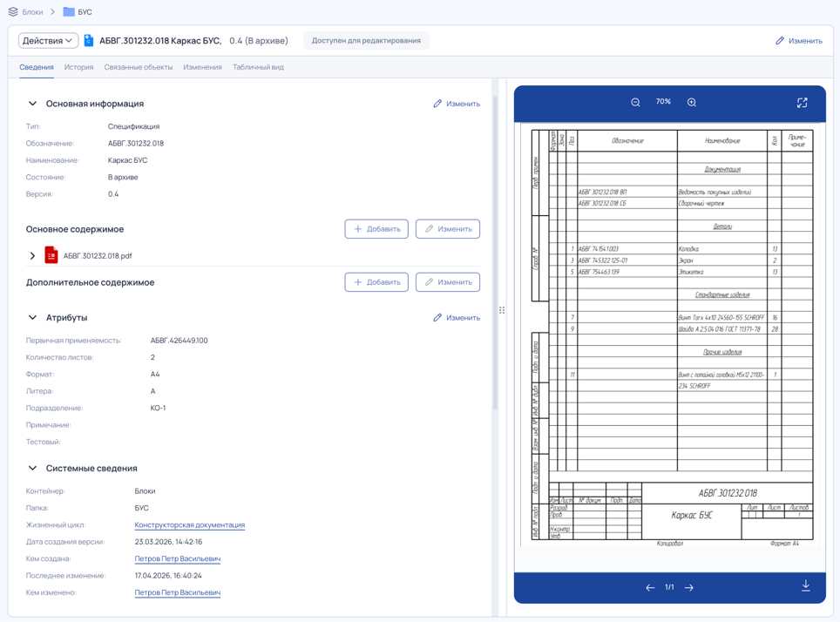Open the Конструкторская документация lifecycle link

tap(190, 525)
